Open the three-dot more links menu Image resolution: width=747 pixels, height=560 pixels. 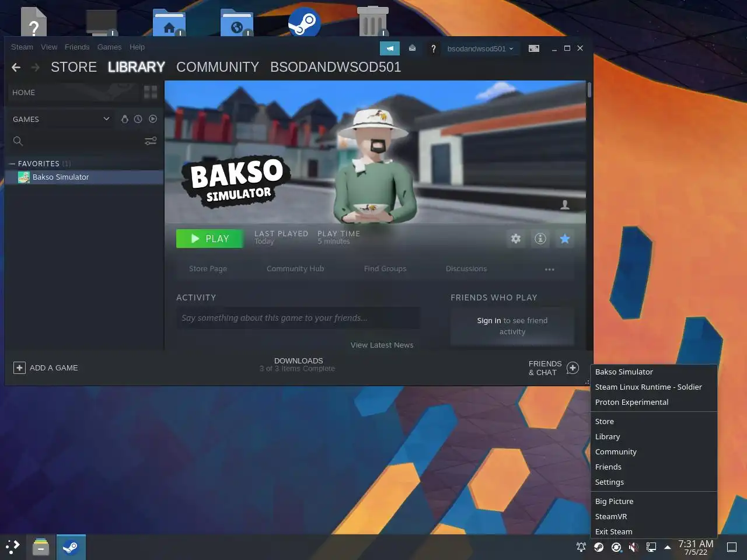tap(550, 269)
